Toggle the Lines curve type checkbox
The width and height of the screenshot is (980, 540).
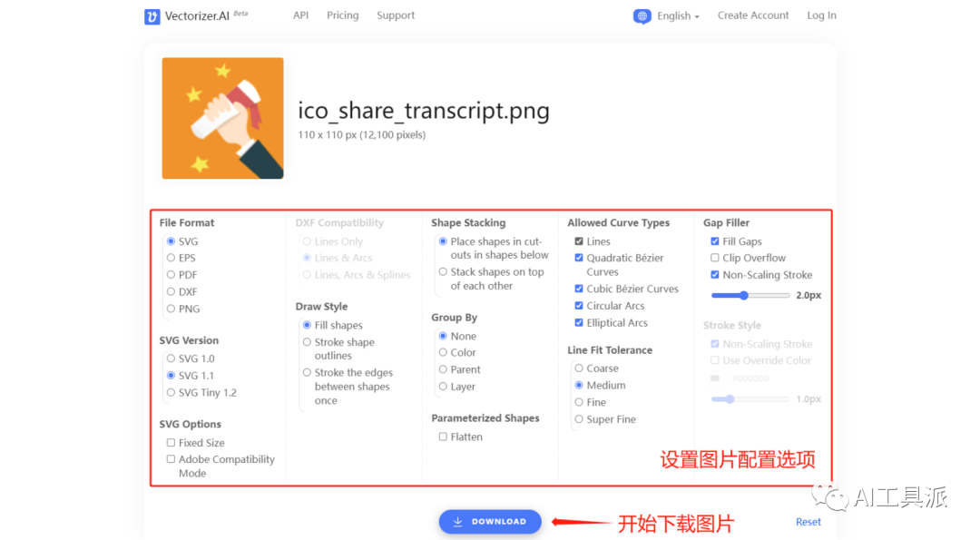point(579,241)
